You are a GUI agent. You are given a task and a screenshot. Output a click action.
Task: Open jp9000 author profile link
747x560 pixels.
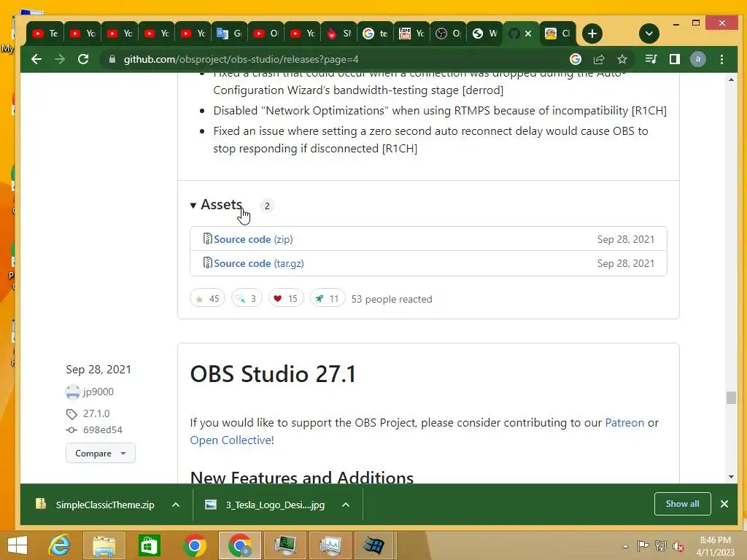[x=98, y=392]
